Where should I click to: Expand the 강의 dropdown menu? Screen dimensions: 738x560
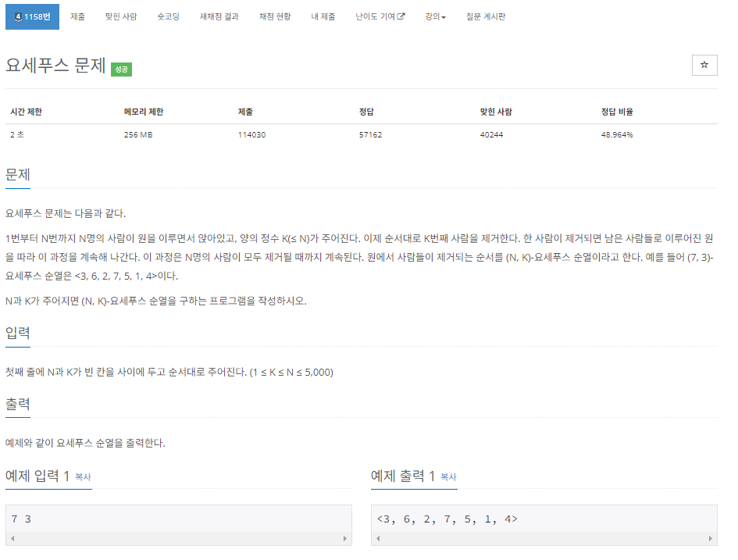pyautogui.click(x=436, y=16)
